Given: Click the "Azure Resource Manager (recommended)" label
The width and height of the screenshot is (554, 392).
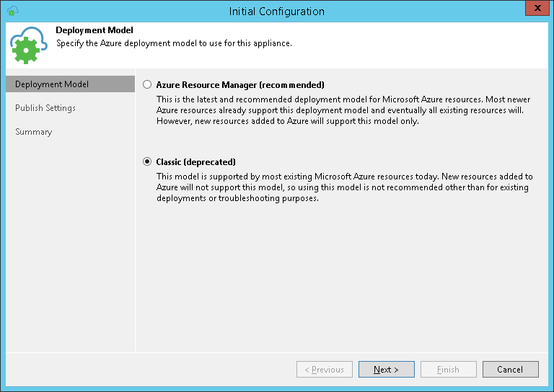Looking at the screenshot, I should pos(240,84).
